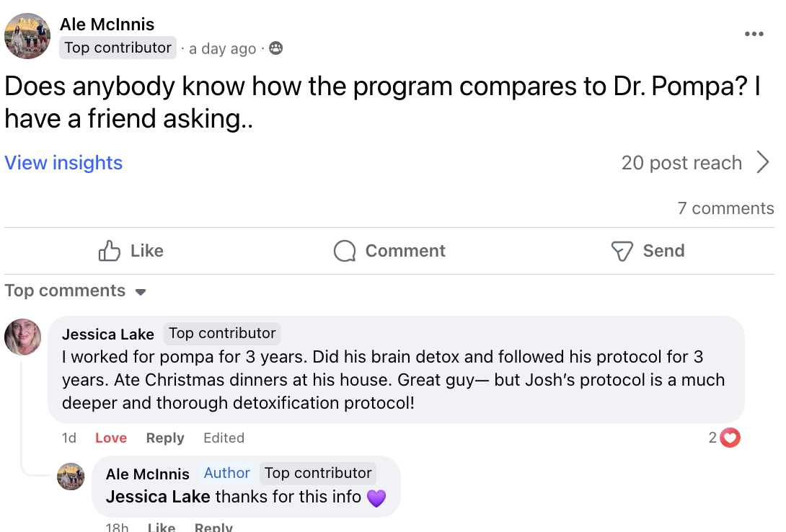Toggle Love reaction on Jessica Lake's comment
786x532 pixels.
point(111,438)
